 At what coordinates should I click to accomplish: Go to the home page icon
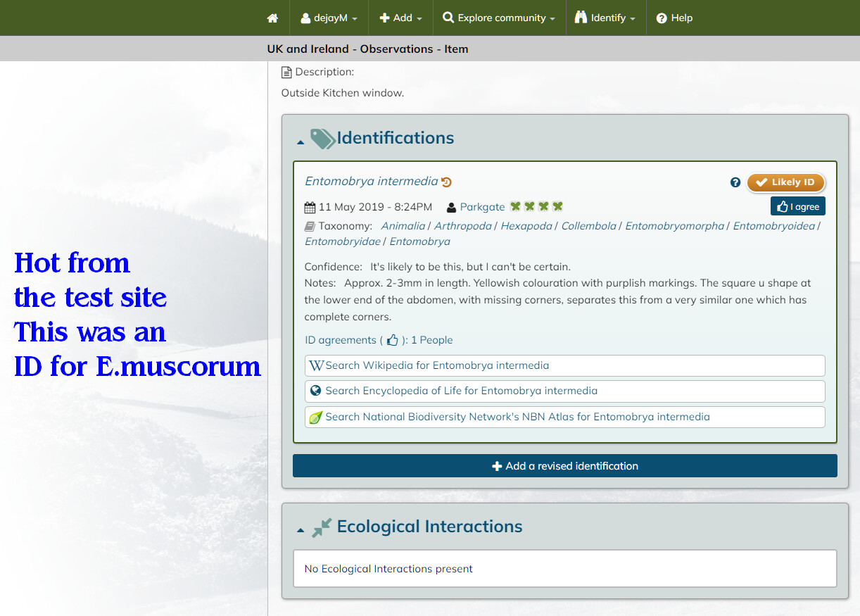[272, 18]
